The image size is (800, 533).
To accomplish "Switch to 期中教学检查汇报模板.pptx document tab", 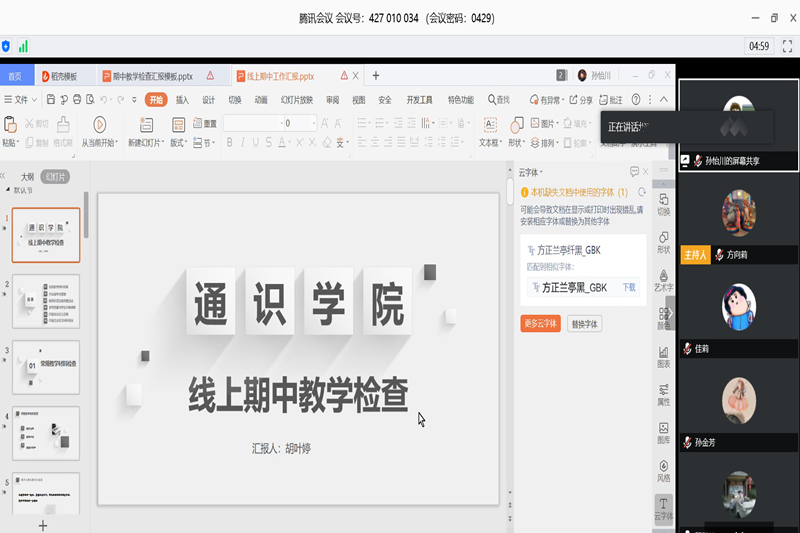I will pos(152,76).
